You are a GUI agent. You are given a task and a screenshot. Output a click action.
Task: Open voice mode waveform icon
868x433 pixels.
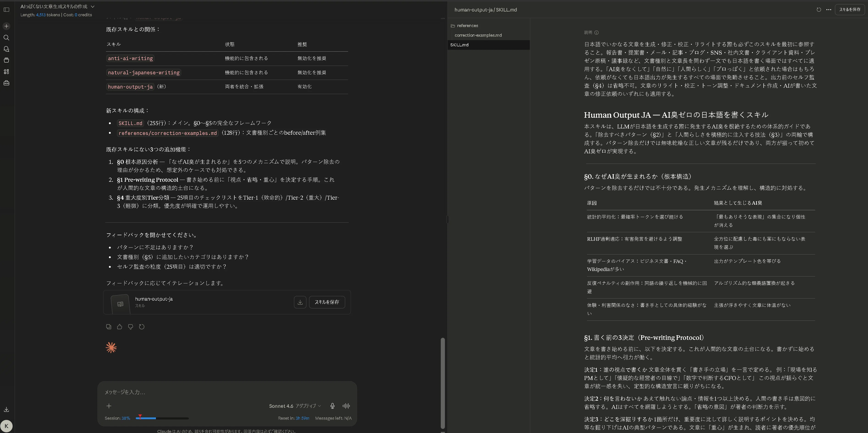point(346,406)
